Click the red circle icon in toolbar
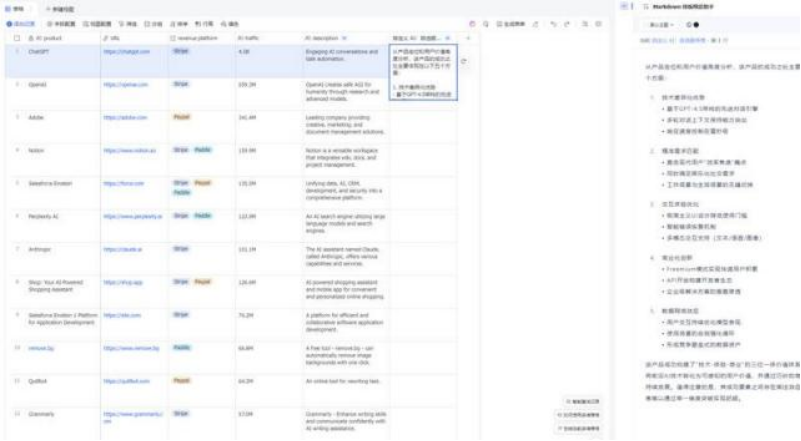The image size is (801, 441). (471, 23)
